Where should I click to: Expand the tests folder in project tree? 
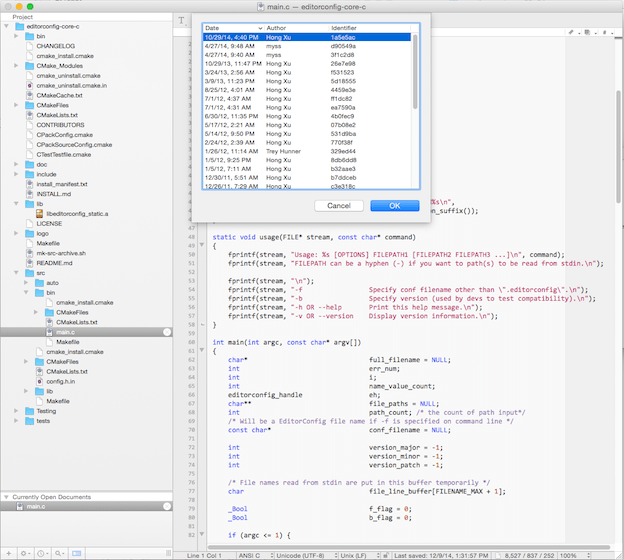[16, 421]
